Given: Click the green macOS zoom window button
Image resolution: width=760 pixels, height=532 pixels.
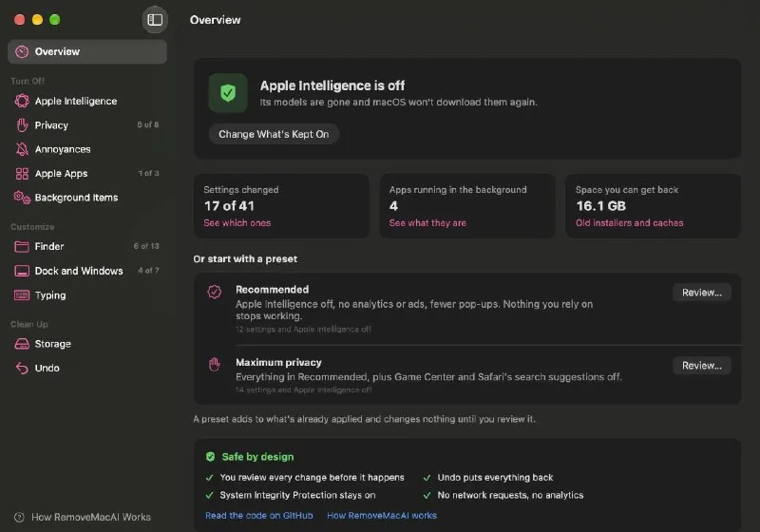Looking at the screenshot, I should pos(55,20).
